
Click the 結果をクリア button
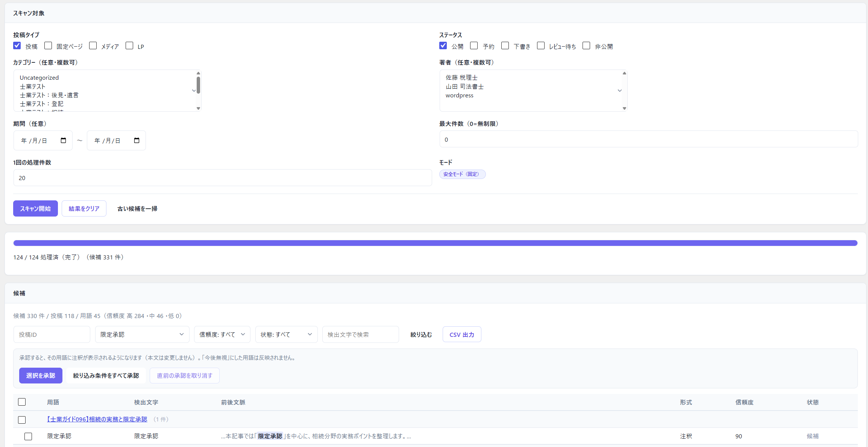click(x=84, y=209)
